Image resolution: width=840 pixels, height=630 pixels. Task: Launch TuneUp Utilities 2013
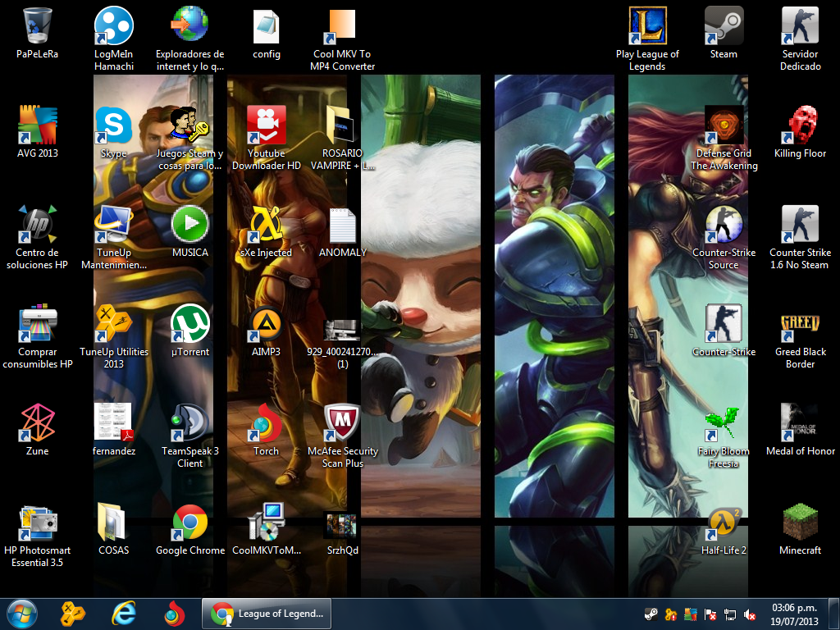(113, 323)
